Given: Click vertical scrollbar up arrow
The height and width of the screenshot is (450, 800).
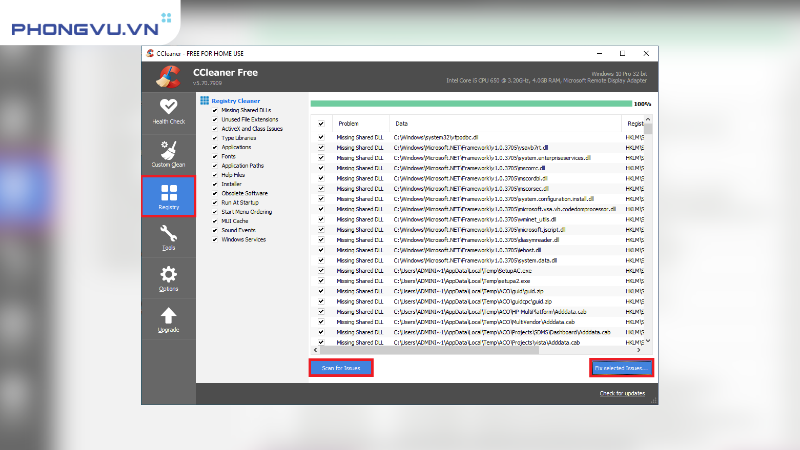Looking at the screenshot, I should click(648, 119).
